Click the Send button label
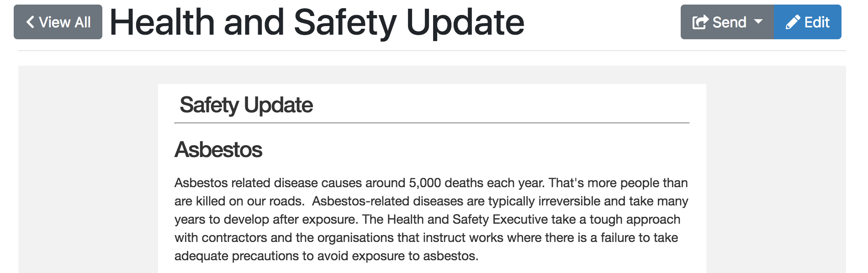Image resolution: width=868 pixels, height=273 pixels. coord(729,22)
